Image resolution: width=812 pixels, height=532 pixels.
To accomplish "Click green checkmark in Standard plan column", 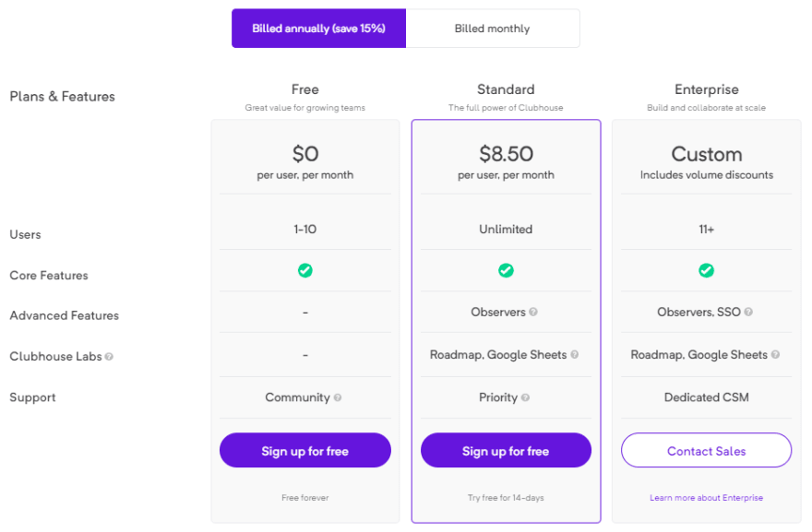I will pyautogui.click(x=506, y=270).
